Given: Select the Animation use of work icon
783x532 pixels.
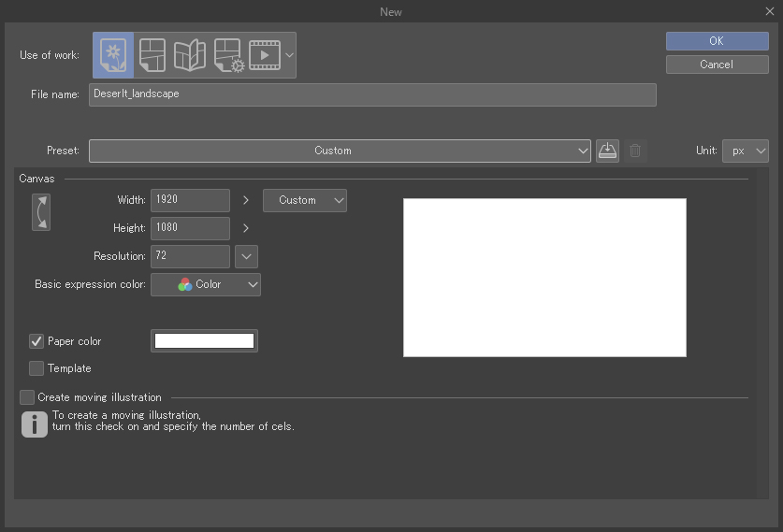Looking at the screenshot, I should 265,55.
